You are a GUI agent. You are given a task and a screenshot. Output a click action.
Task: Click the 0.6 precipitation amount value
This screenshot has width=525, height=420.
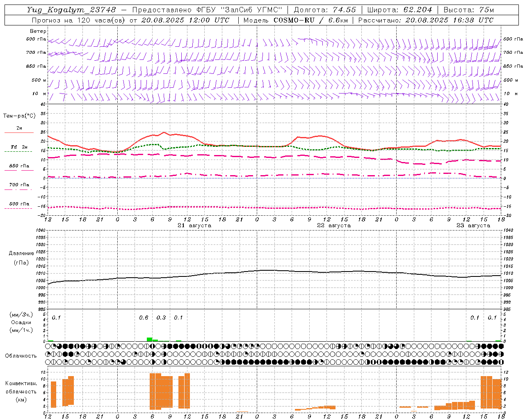tap(144, 318)
